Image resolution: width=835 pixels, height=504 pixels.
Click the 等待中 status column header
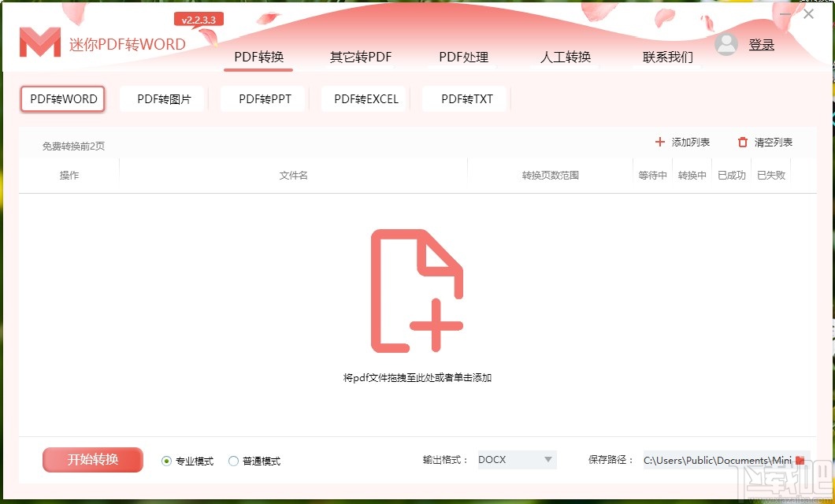[652, 175]
